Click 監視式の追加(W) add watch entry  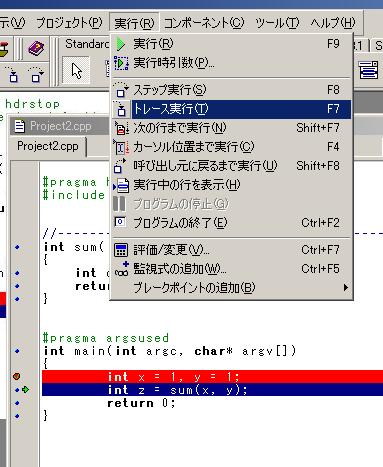[231, 269]
